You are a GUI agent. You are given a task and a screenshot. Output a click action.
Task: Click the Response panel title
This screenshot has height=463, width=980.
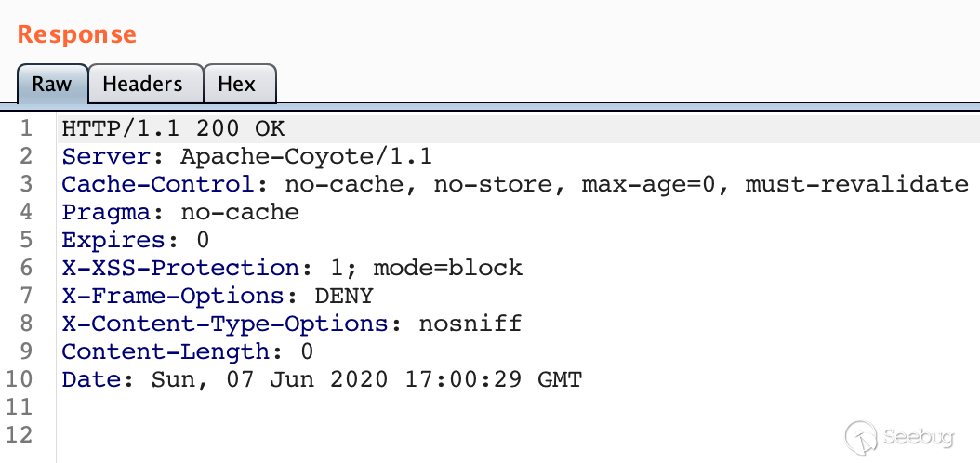click(x=77, y=34)
